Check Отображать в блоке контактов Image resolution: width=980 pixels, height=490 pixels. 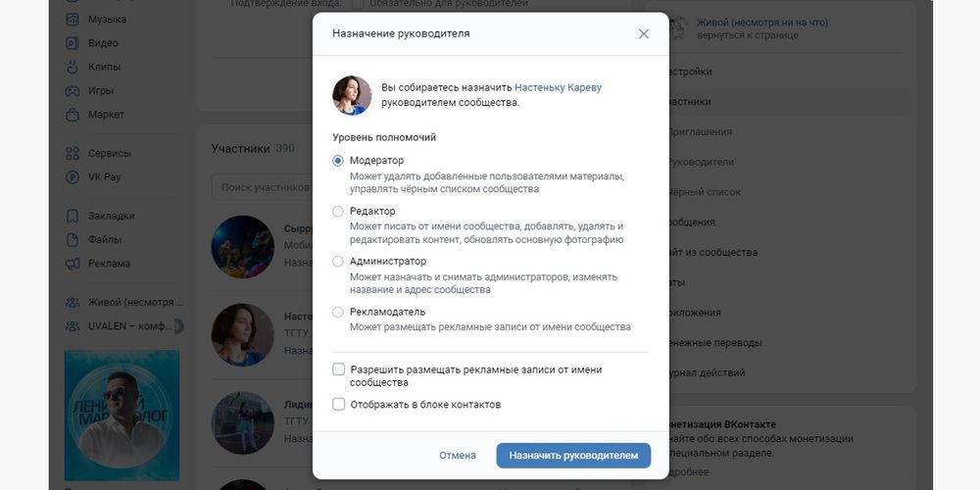click(x=339, y=405)
